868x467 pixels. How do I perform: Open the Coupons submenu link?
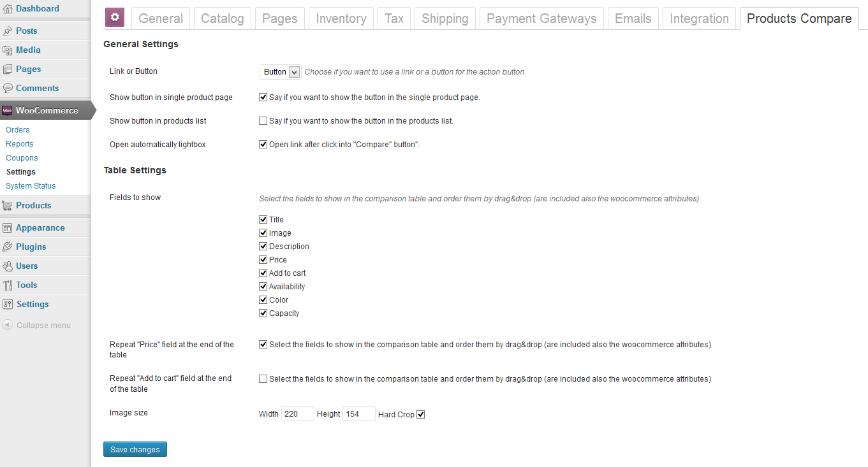point(22,158)
